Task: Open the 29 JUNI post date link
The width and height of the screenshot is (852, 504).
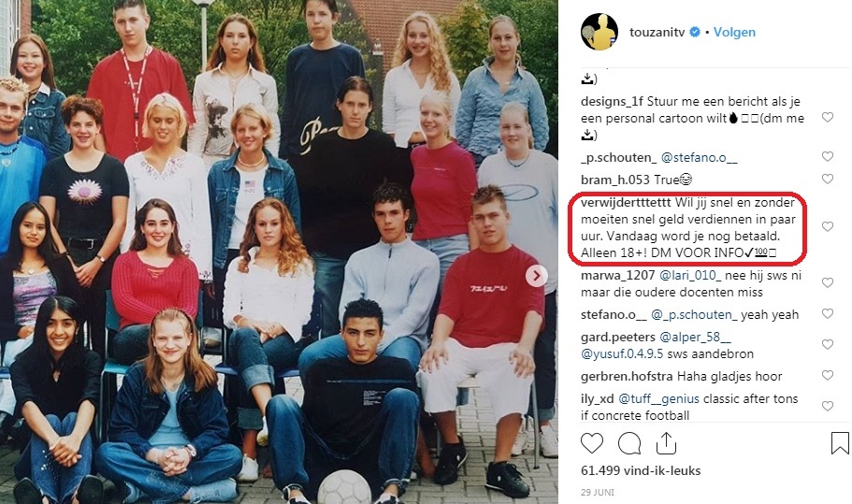Action: coord(598,492)
